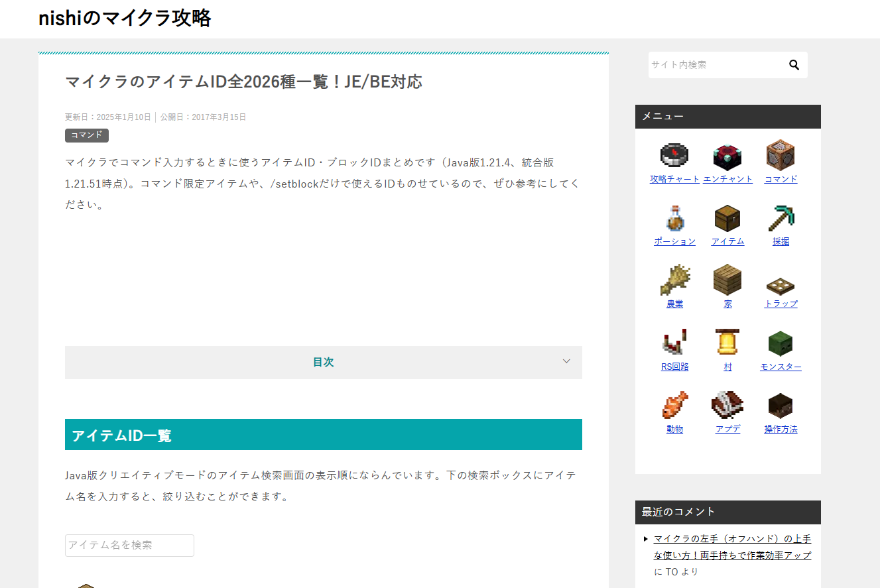The width and height of the screenshot is (880, 588).
Task: Click the magnifying glass search icon
Action: [794, 65]
